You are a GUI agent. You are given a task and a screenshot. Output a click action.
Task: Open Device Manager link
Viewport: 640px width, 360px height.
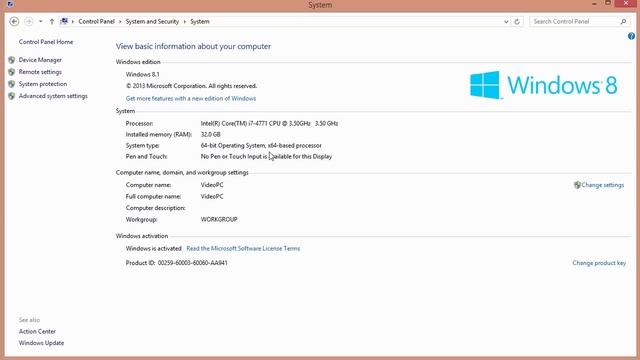[x=40, y=60]
